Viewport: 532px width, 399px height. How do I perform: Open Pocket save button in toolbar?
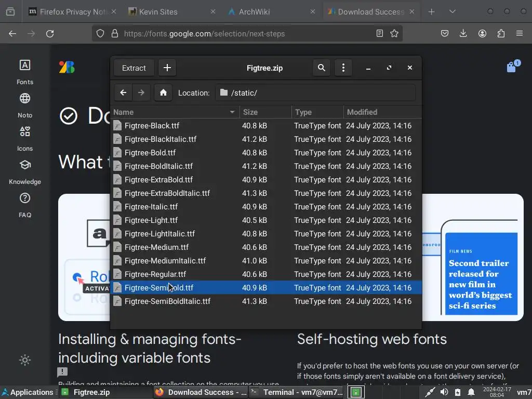[445, 33]
